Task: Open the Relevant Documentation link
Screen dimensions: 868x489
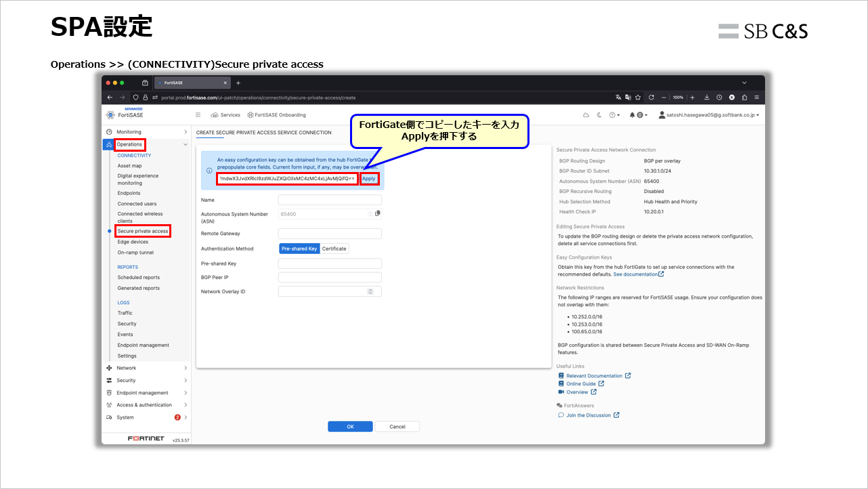Action: 594,376
